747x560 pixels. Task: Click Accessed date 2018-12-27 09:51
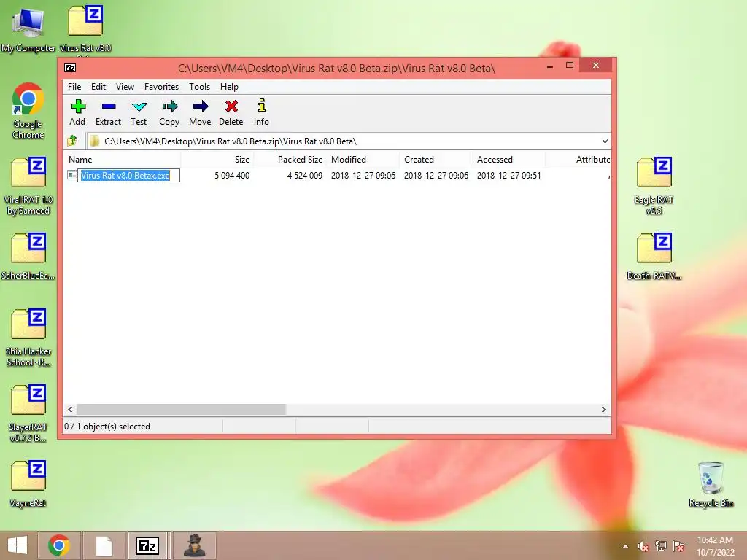click(508, 175)
